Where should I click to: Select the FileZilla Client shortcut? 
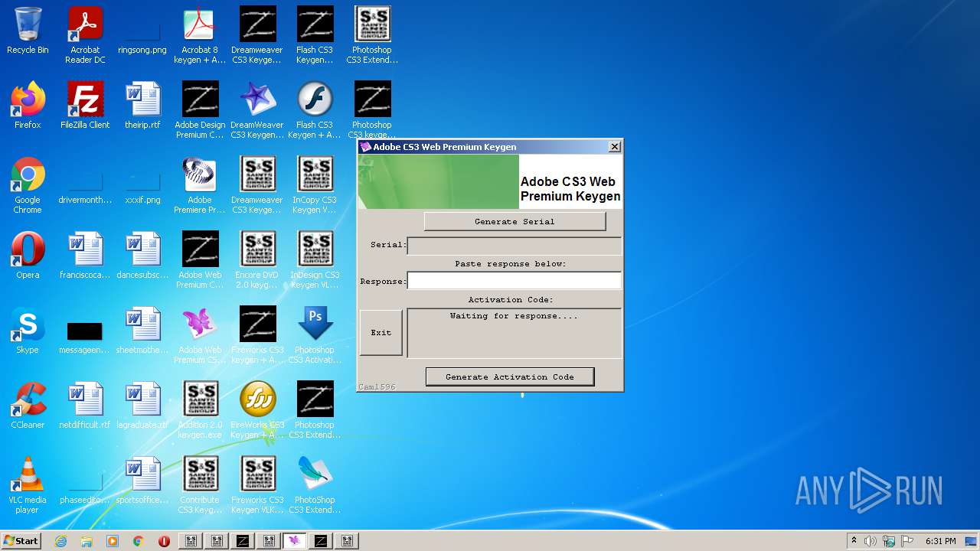[85, 106]
